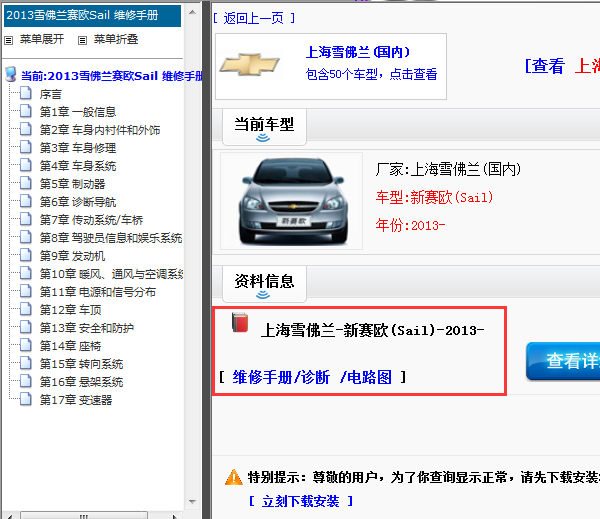
Task: Open the 上海雪佛兰(国内) brand link
Action: pos(358,52)
